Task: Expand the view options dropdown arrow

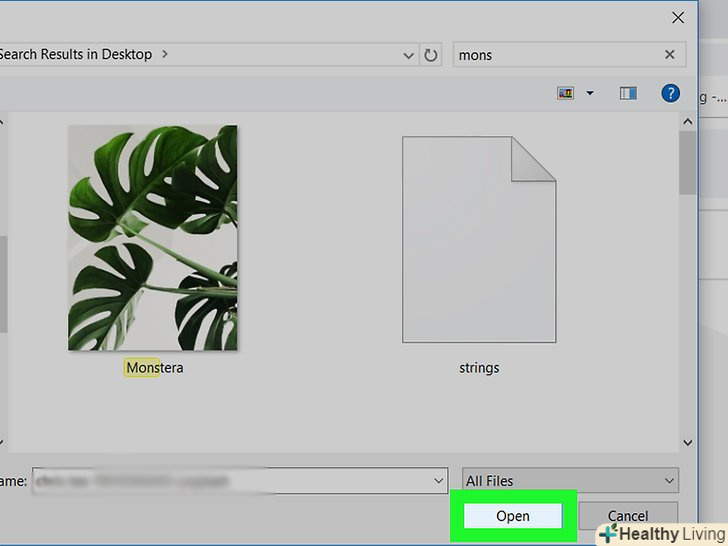Action: pos(590,93)
